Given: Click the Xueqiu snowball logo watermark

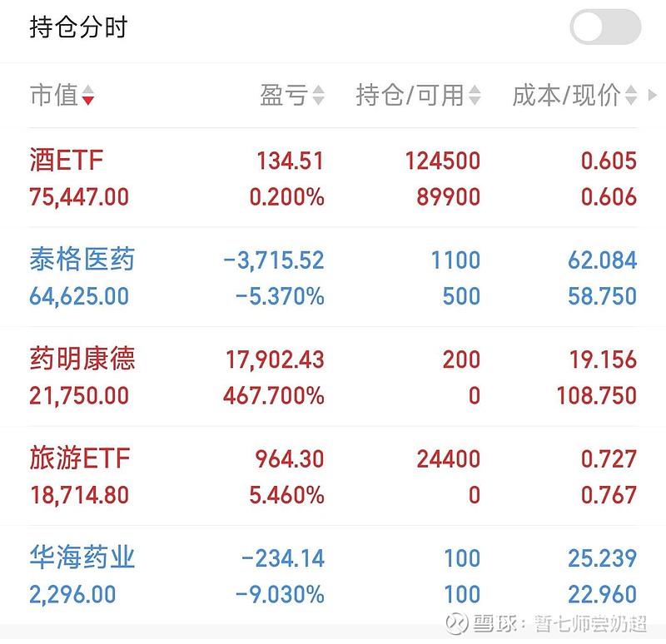Looking at the screenshot, I should (455, 622).
